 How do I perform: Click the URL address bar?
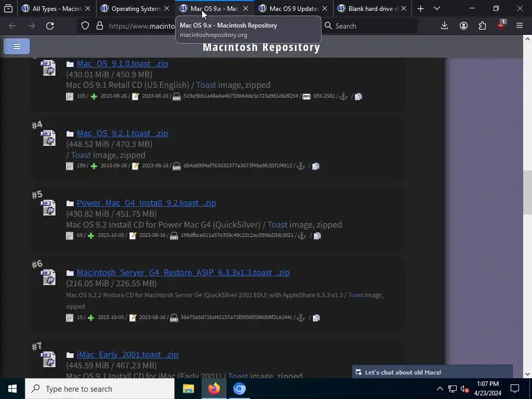click(x=142, y=26)
